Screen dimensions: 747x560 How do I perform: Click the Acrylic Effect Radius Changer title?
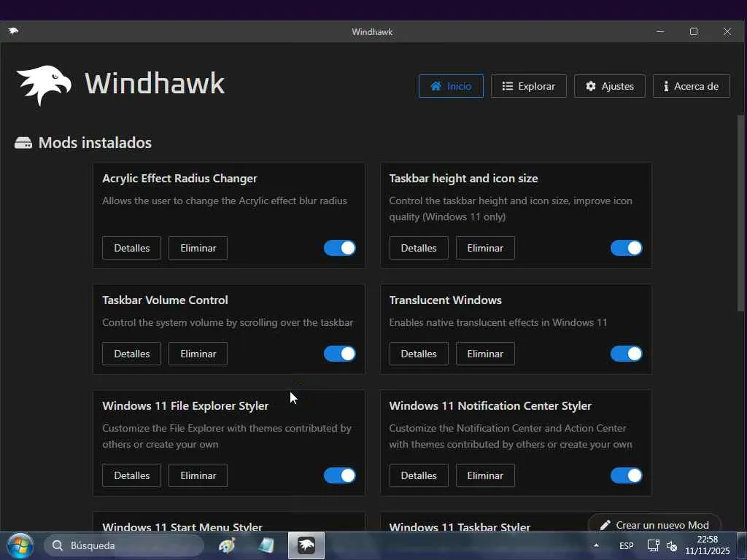(x=179, y=179)
